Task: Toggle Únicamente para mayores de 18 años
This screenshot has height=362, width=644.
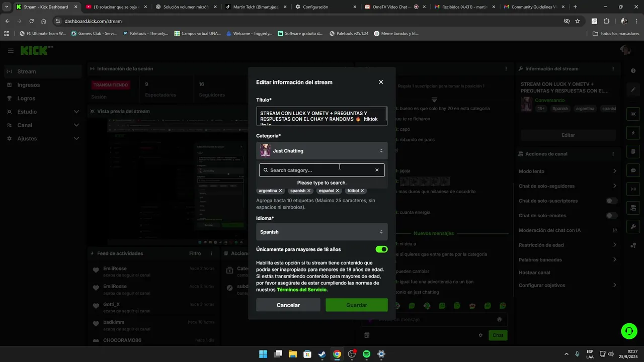Action: (381, 249)
